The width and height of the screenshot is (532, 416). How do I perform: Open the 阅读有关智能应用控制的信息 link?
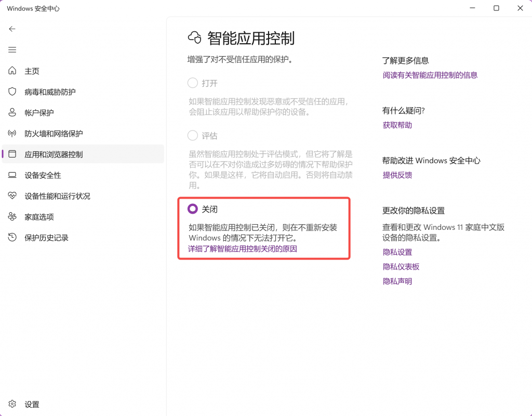tap(430, 75)
